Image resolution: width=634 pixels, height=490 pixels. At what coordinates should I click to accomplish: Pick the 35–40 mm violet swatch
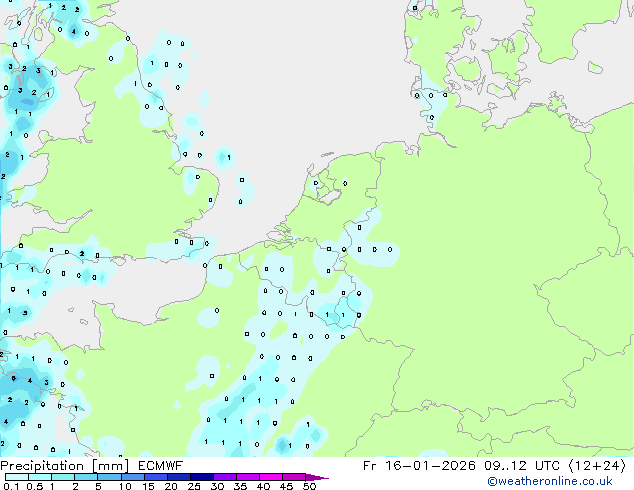click(247, 477)
